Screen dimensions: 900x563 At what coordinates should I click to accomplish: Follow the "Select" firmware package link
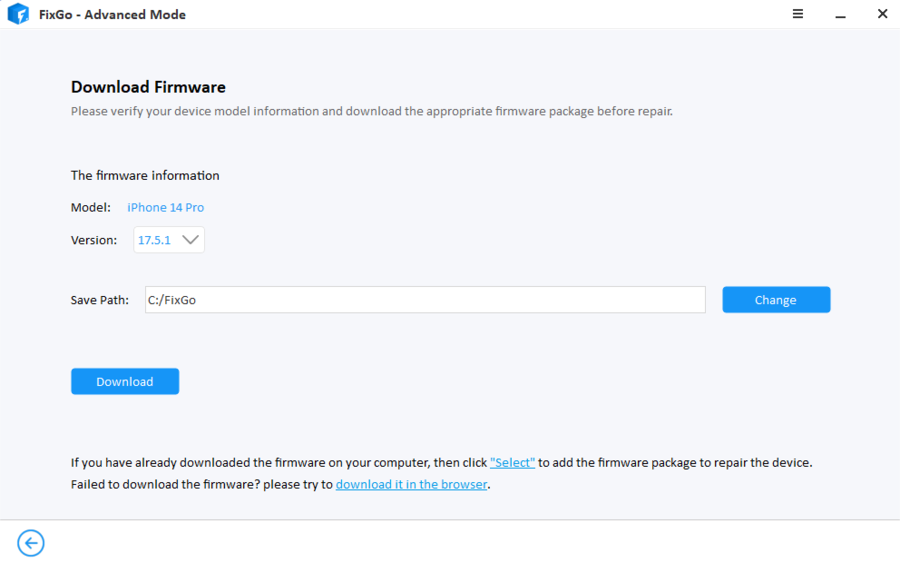click(x=512, y=463)
